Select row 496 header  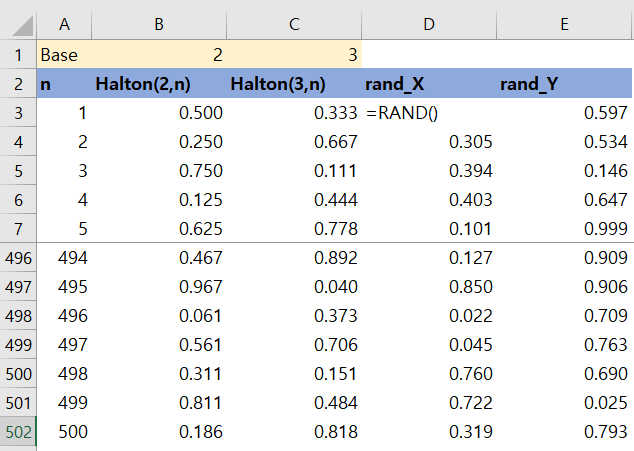pos(18,258)
